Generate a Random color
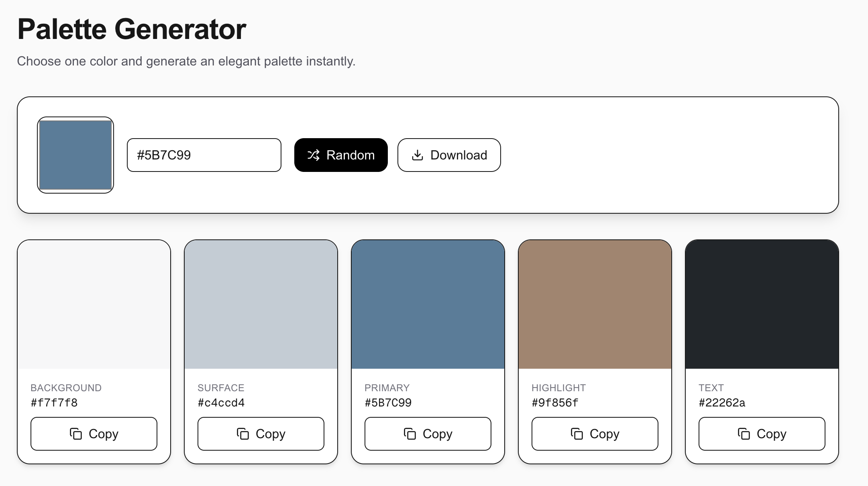This screenshot has height=486, width=868. (x=341, y=155)
